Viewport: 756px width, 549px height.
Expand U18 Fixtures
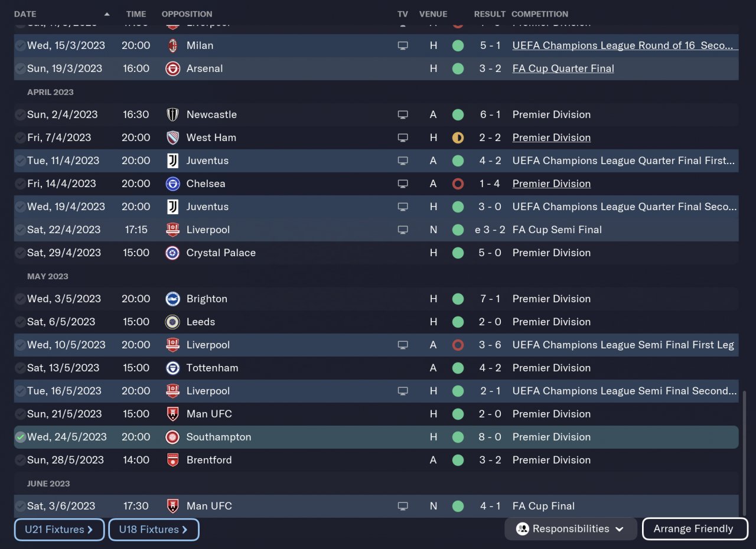[154, 530]
